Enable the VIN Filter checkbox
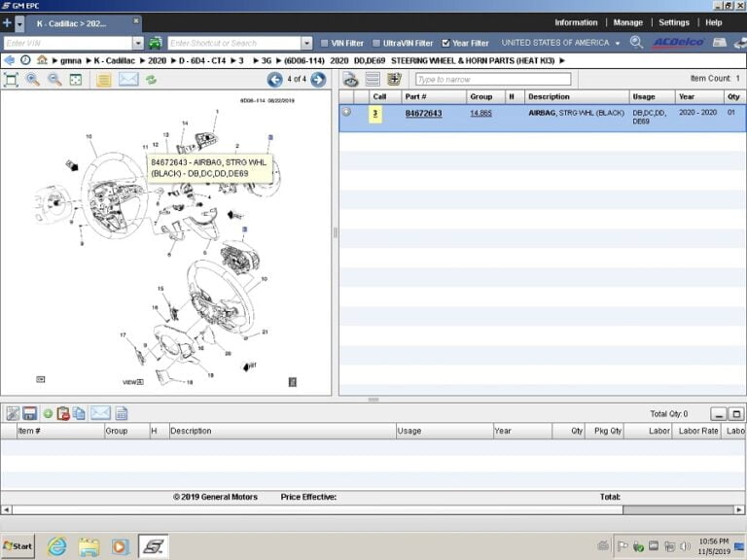The image size is (747, 560). click(x=323, y=43)
